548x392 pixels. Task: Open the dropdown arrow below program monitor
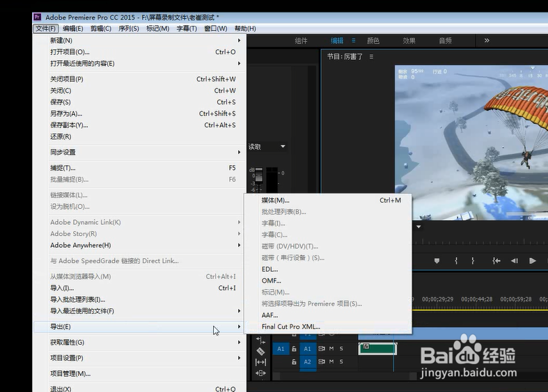[x=418, y=227]
